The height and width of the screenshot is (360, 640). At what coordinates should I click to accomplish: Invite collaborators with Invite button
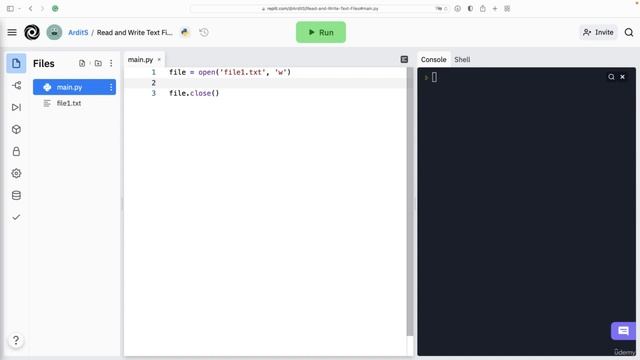(598, 32)
